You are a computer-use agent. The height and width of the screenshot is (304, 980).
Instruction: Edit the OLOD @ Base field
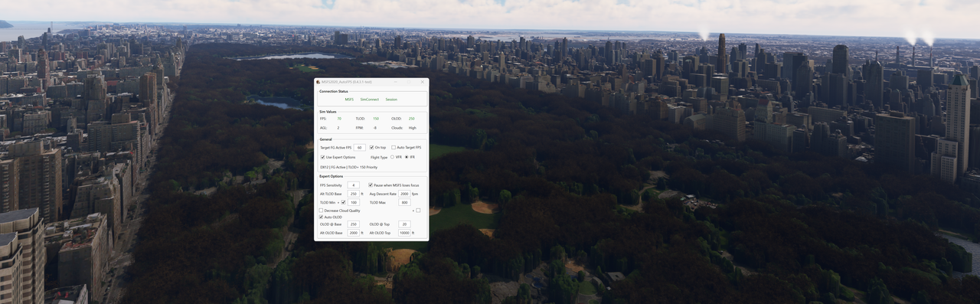click(x=354, y=224)
